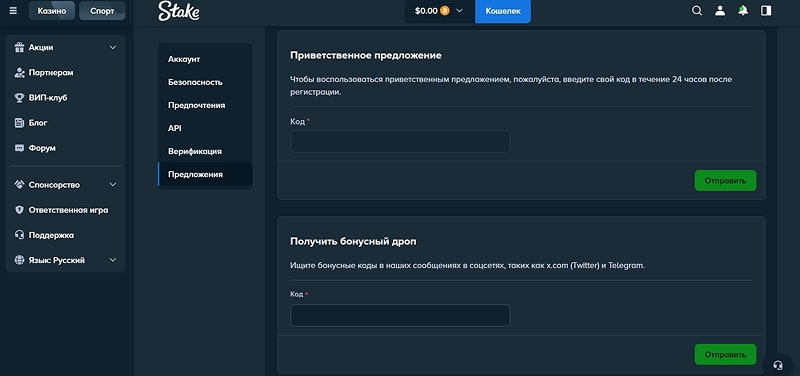Switch to Спорт tab
The image size is (800, 376).
(x=102, y=11)
